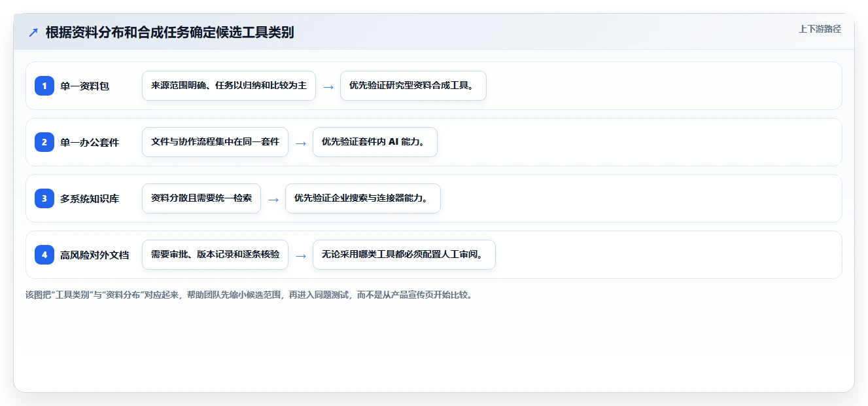The image size is (868, 406).
Task: Click the number 1 badge for 单一资料包
Action: 44,86
